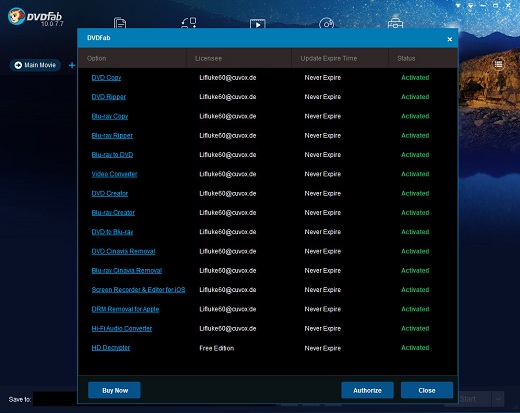Open the Converter module icon

(x=258, y=23)
